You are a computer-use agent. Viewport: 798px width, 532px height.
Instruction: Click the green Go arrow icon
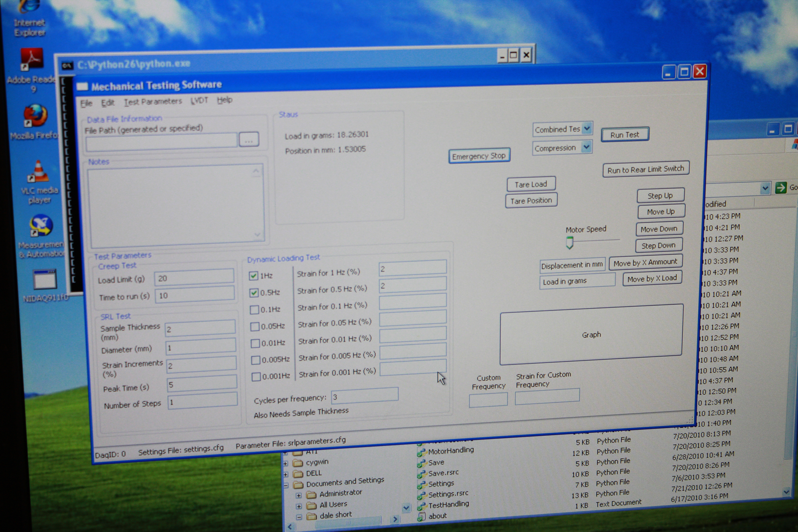[x=780, y=188]
